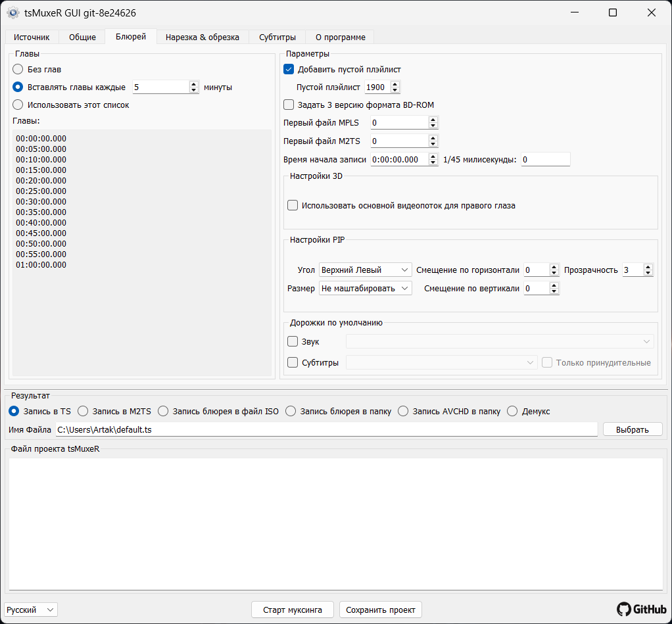Click chapter entry 00:45:00.000
Screen dimensions: 672x624
click(41, 233)
